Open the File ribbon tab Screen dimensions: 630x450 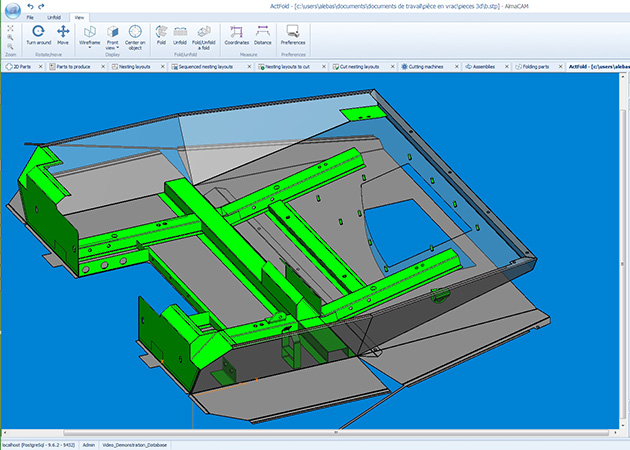point(30,18)
